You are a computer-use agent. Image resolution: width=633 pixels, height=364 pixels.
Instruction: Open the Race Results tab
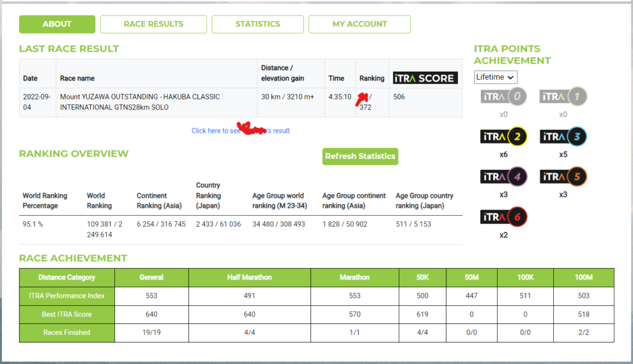click(153, 24)
